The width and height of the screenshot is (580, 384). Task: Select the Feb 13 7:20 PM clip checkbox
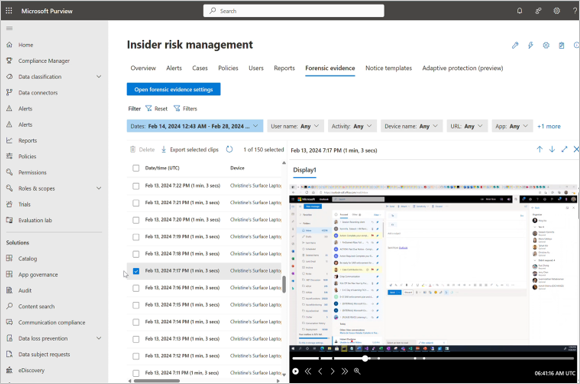[x=136, y=220]
